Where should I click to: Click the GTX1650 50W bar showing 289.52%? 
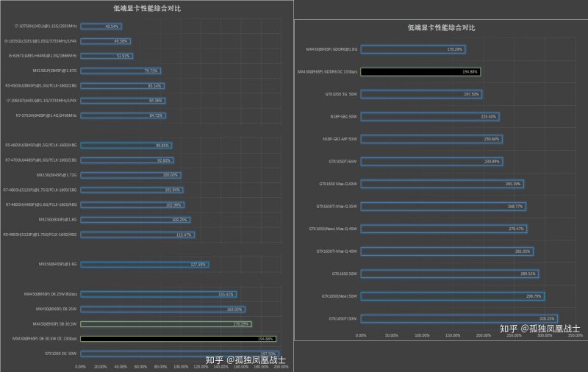click(450, 273)
